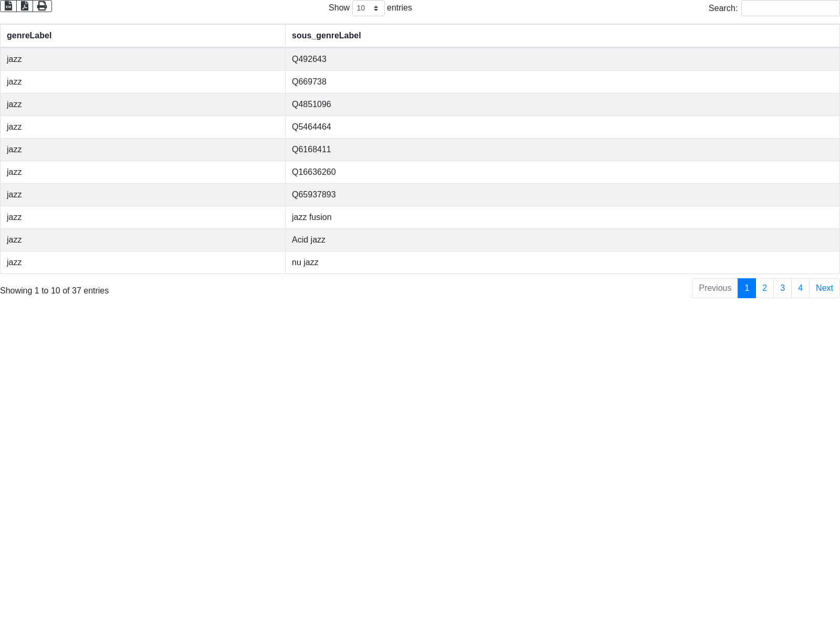The height and width of the screenshot is (630, 840).
Task: Sort by genreLabel column header
Action: tap(29, 36)
